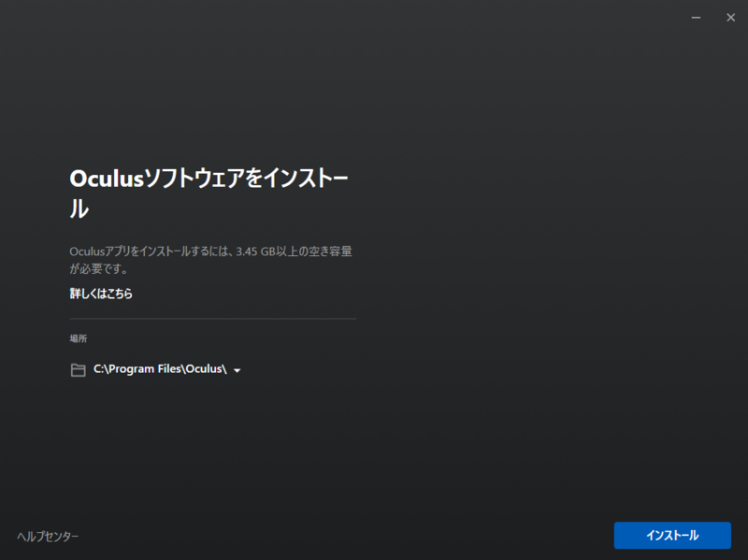
Task: Click the 場所 label
Action: coord(79,338)
